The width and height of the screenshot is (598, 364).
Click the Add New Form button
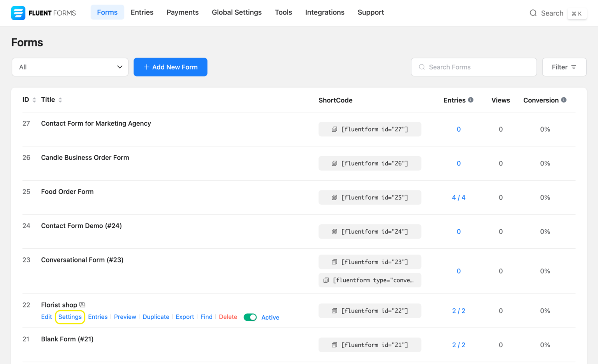170,67
